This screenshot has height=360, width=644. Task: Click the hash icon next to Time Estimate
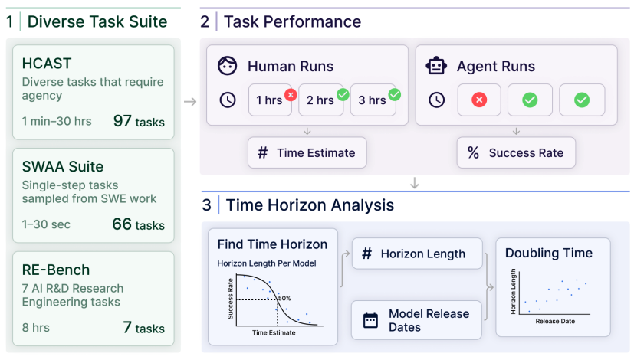263,152
